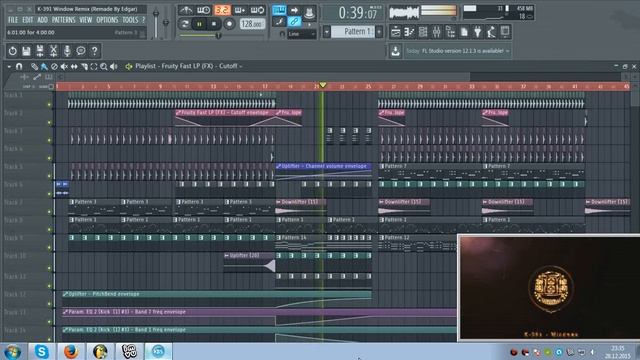Open the OPTIONS menu
The height and width of the screenshot is (360, 640).
[107, 20]
